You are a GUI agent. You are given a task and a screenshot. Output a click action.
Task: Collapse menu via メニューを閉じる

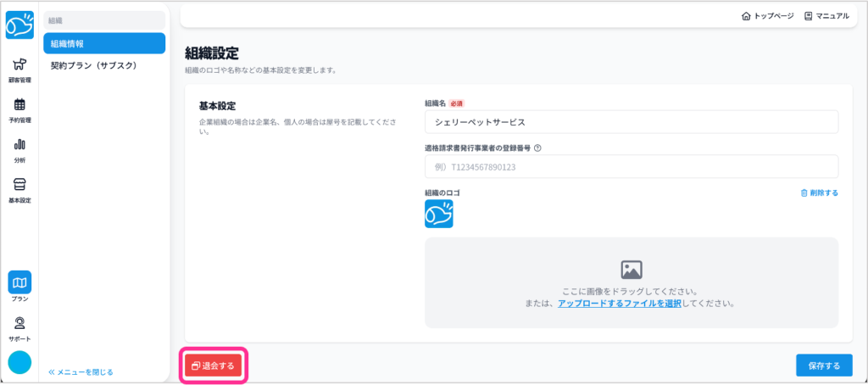(81, 371)
